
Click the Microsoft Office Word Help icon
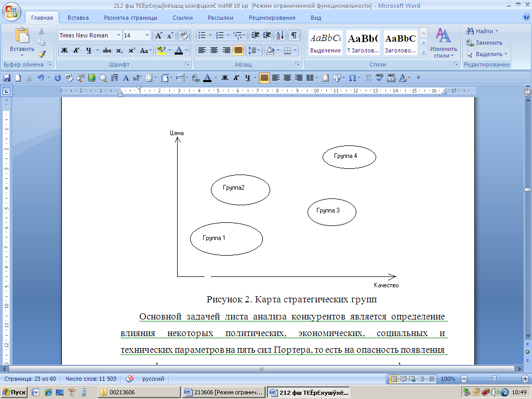(526, 17)
